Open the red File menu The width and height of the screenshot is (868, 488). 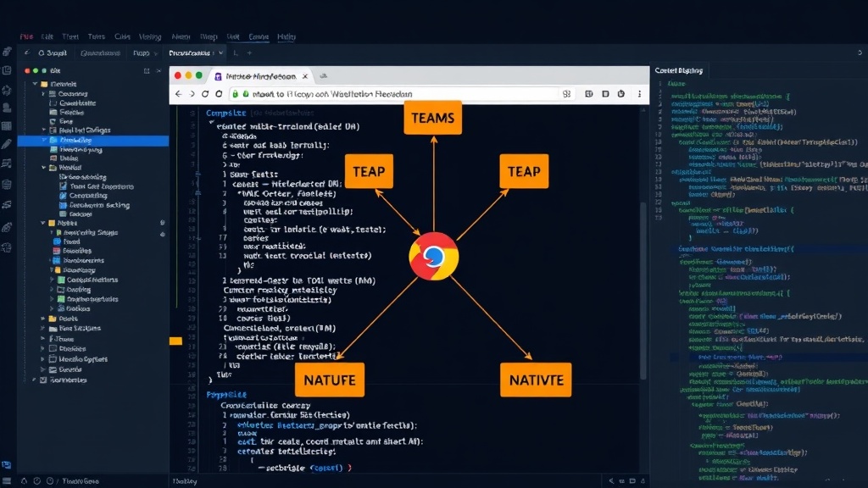pos(26,36)
